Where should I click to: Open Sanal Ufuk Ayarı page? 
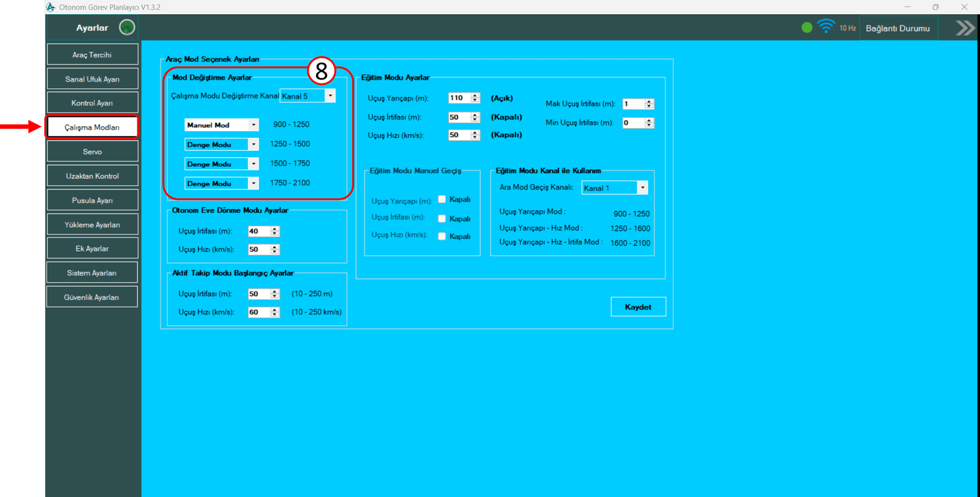(92, 79)
